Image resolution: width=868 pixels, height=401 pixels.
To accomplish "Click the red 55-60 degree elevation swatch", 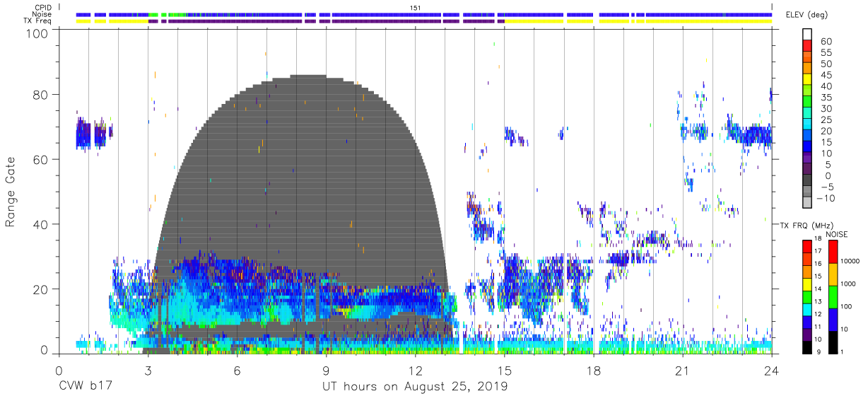I will pyautogui.click(x=807, y=46).
